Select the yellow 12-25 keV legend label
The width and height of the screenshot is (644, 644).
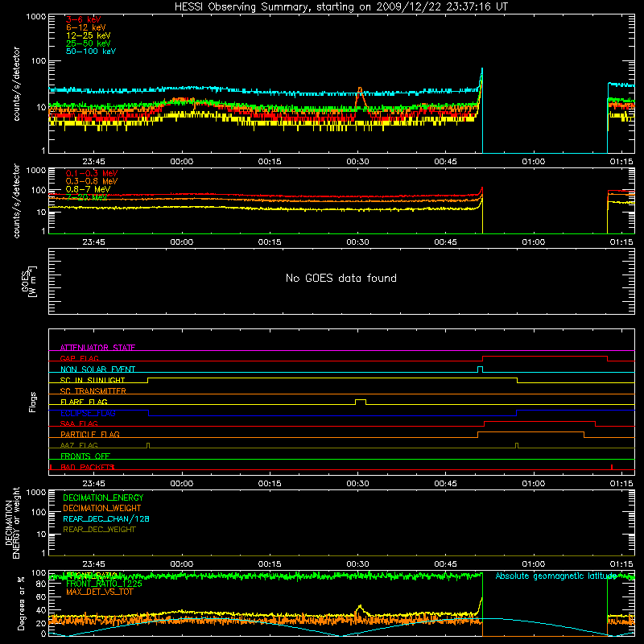(x=89, y=35)
